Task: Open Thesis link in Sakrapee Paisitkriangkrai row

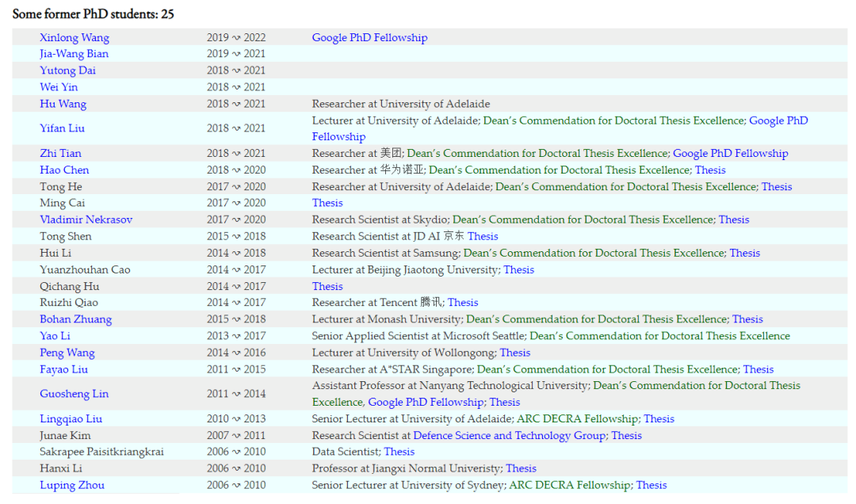Action: click(399, 452)
